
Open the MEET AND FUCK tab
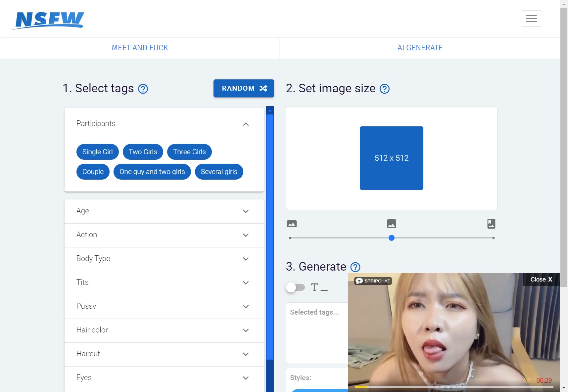(140, 48)
